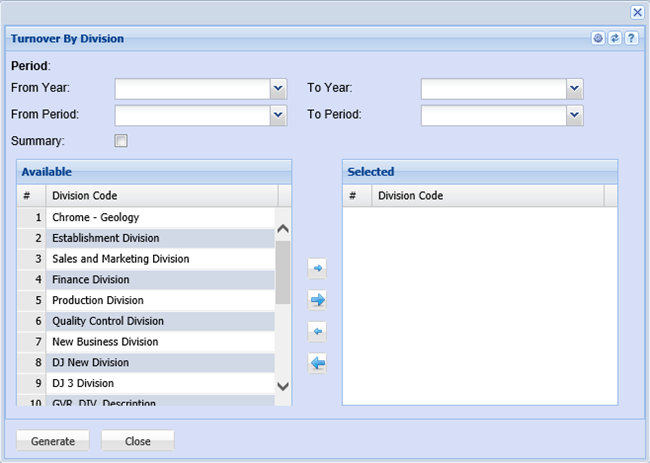650x463 pixels.
Task: Open the To Period dropdown list
Action: (x=574, y=115)
